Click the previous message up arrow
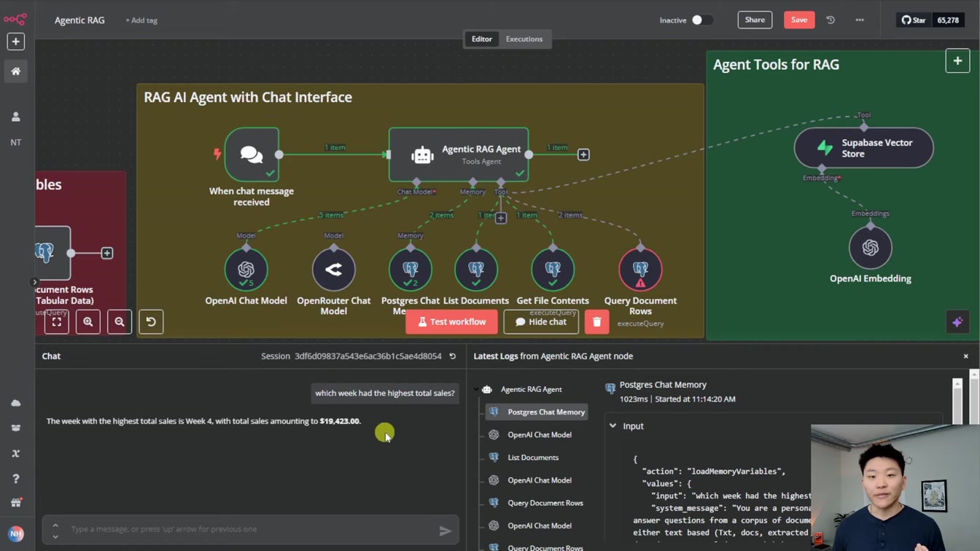Screen dimensions: 980x551 (55, 525)
